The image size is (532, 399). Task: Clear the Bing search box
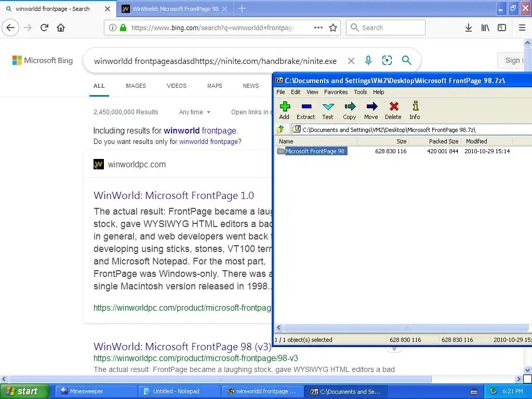(x=351, y=61)
